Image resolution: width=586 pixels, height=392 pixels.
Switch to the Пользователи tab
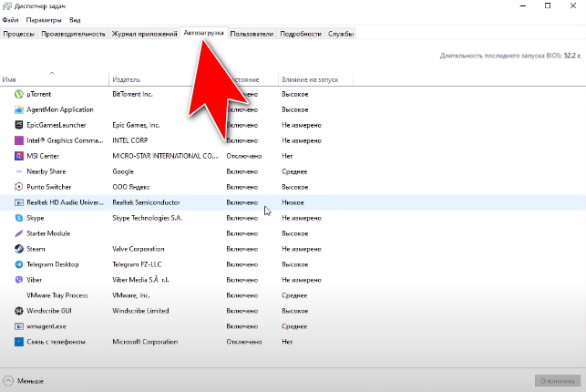[x=252, y=34]
